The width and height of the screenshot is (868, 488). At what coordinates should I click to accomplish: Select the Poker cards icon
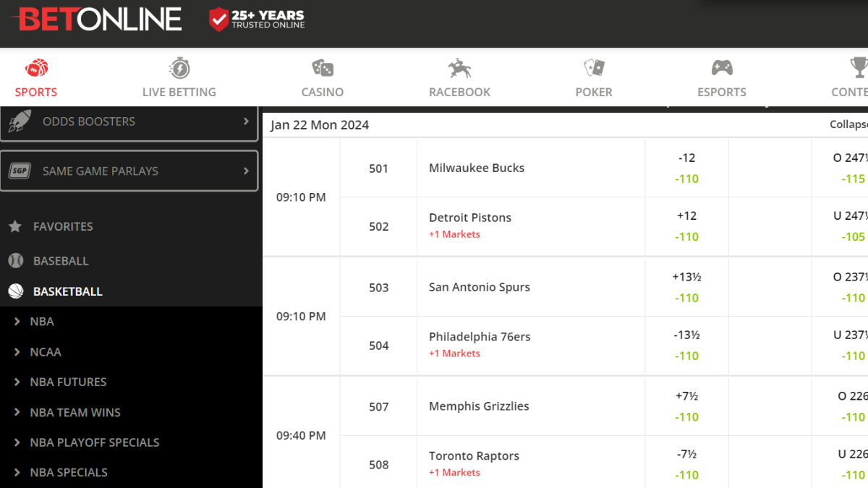pyautogui.click(x=594, y=69)
